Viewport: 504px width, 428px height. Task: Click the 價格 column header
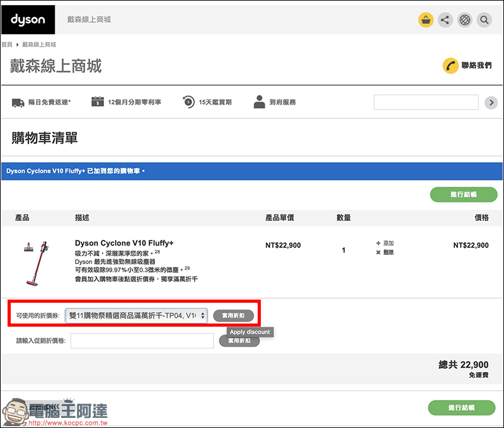pyautogui.click(x=481, y=218)
